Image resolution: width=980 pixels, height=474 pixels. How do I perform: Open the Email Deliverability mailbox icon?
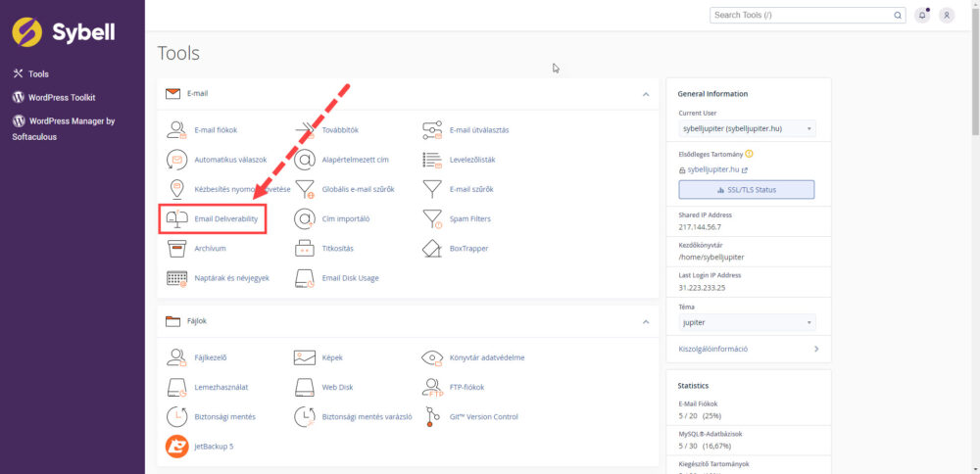176,218
